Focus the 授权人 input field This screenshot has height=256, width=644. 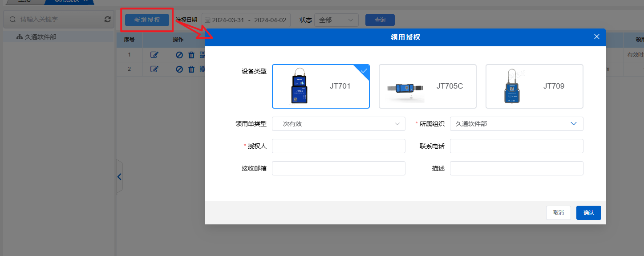click(338, 146)
